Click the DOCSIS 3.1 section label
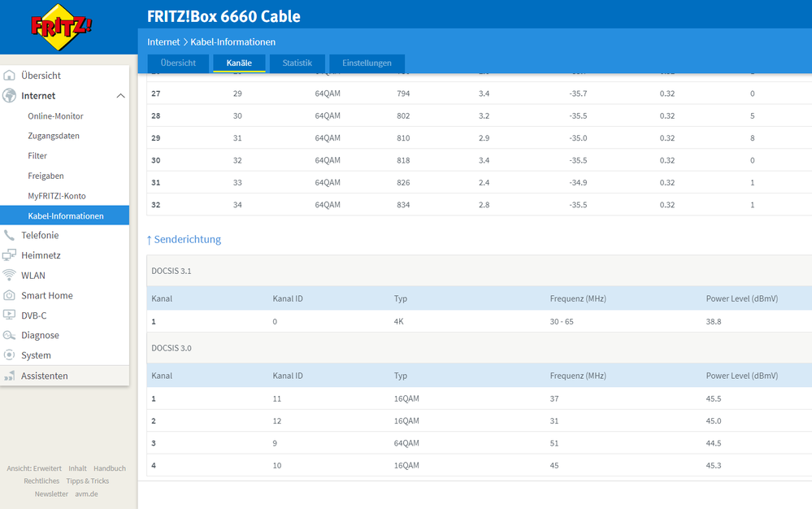The width and height of the screenshot is (812, 509). (x=172, y=271)
